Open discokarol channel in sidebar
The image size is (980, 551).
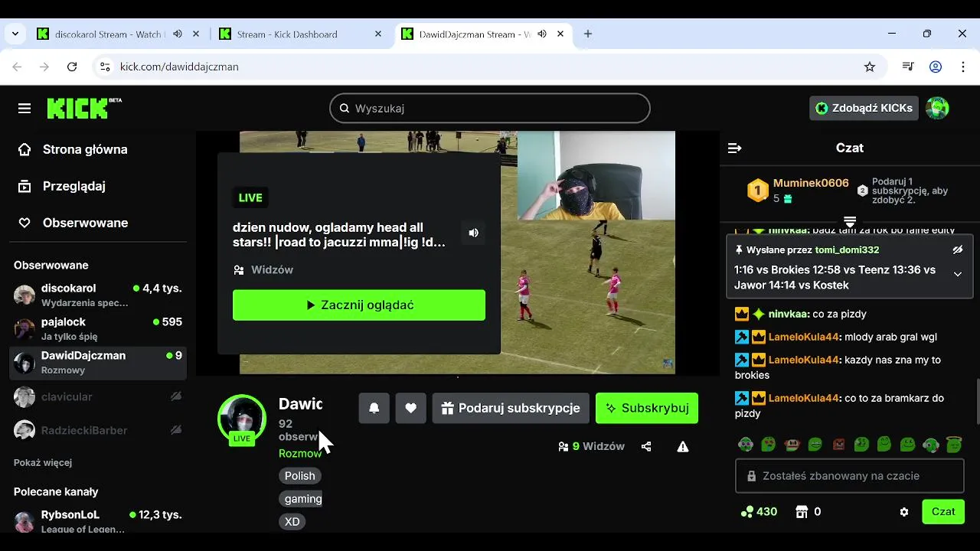pyautogui.click(x=98, y=295)
